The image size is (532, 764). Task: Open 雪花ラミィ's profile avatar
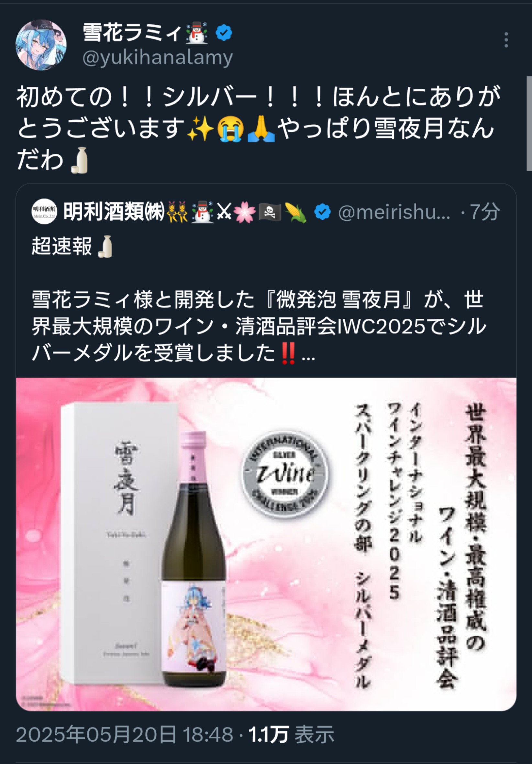tap(41, 45)
